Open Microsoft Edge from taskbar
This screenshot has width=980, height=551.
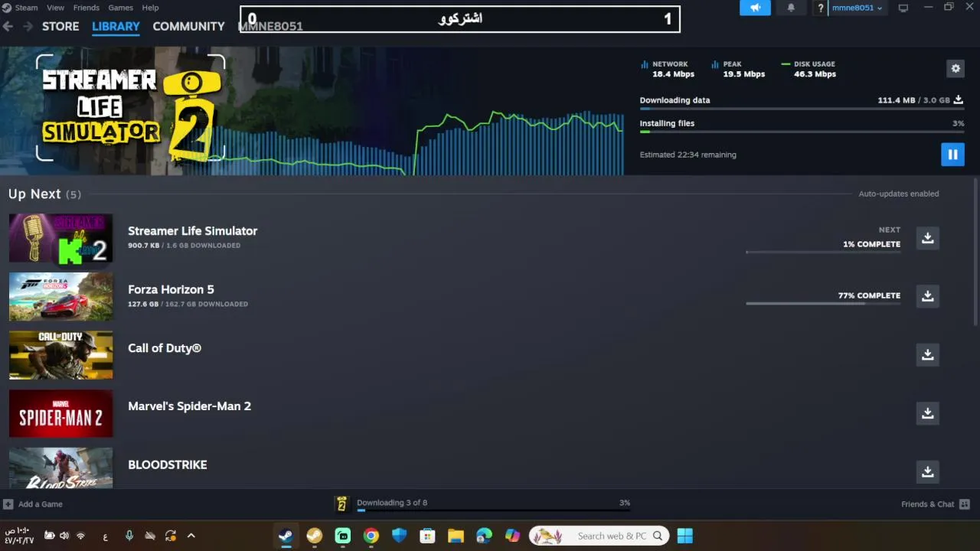pyautogui.click(x=484, y=536)
